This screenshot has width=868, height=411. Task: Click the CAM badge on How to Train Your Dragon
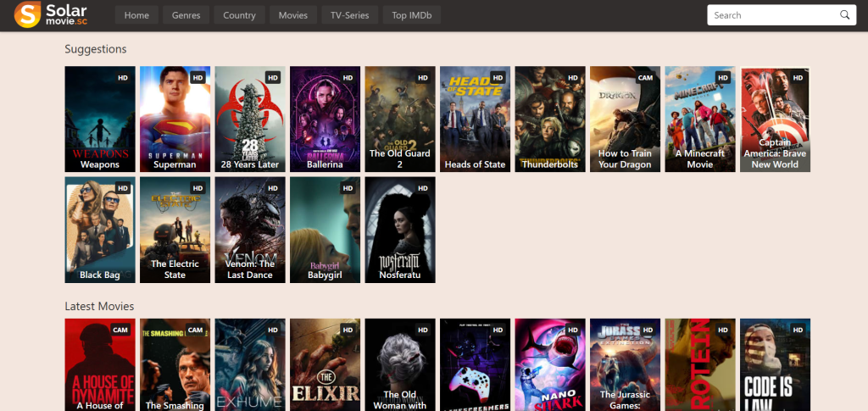click(645, 78)
